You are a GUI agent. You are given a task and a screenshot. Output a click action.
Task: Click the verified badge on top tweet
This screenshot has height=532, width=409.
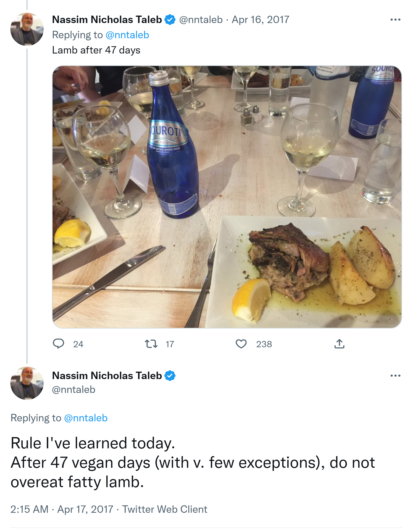(x=170, y=20)
